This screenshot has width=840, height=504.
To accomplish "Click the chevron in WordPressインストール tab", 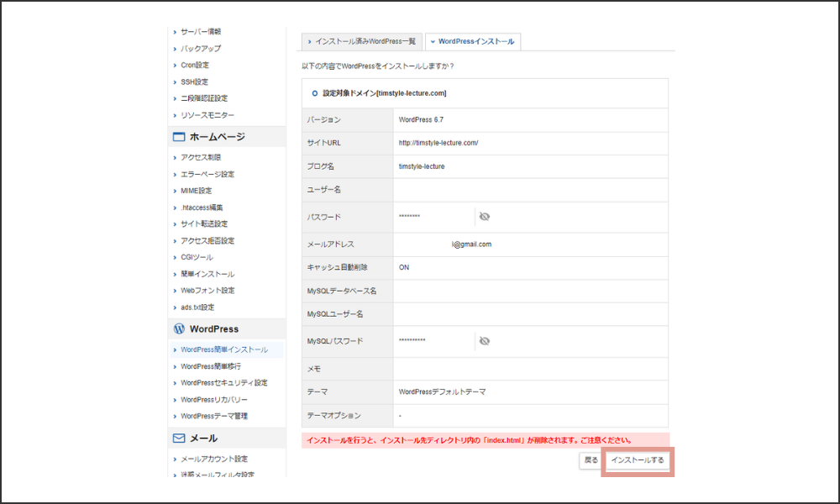I will pyautogui.click(x=433, y=41).
